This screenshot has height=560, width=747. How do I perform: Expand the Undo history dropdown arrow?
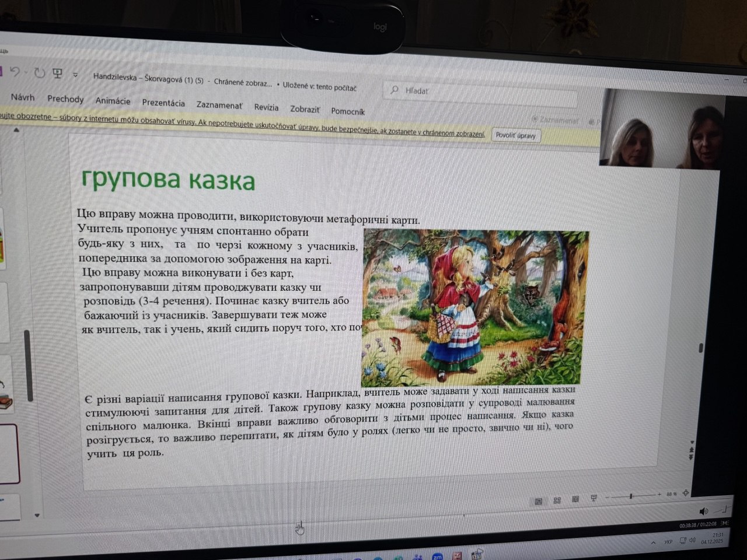(x=26, y=72)
